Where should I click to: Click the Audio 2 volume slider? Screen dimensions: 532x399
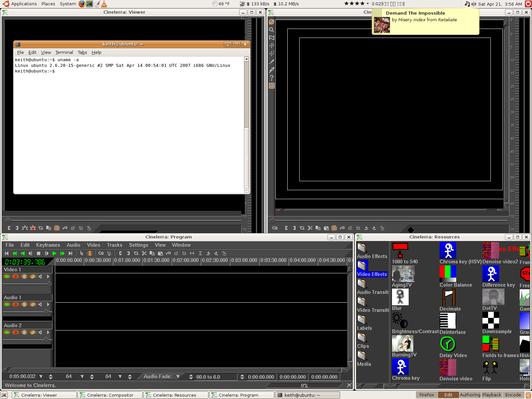click(x=28, y=340)
